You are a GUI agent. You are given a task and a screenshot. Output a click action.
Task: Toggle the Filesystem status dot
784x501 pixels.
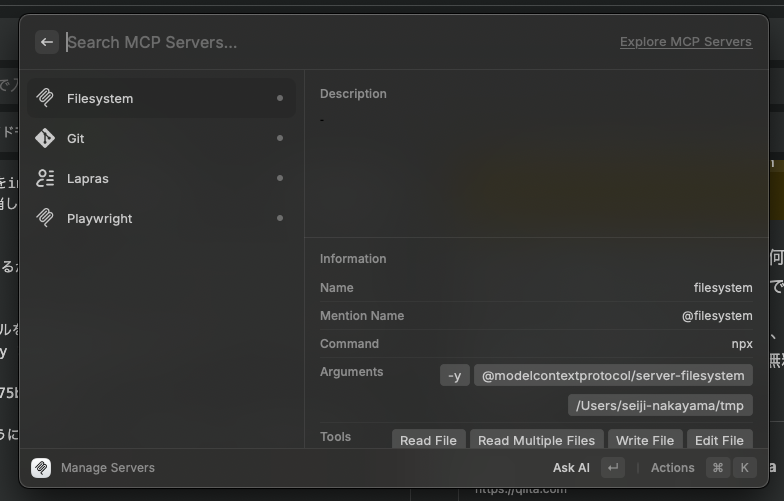click(x=280, y=98)
